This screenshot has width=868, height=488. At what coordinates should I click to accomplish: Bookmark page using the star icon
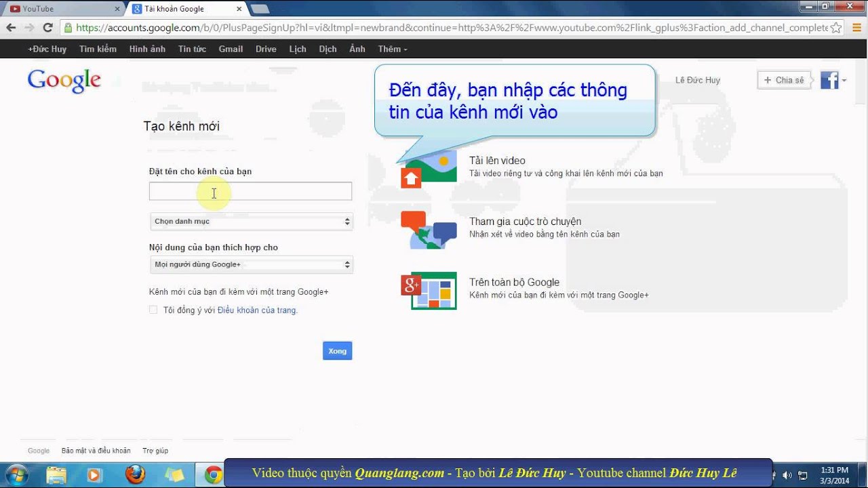(x=836, y=28)
